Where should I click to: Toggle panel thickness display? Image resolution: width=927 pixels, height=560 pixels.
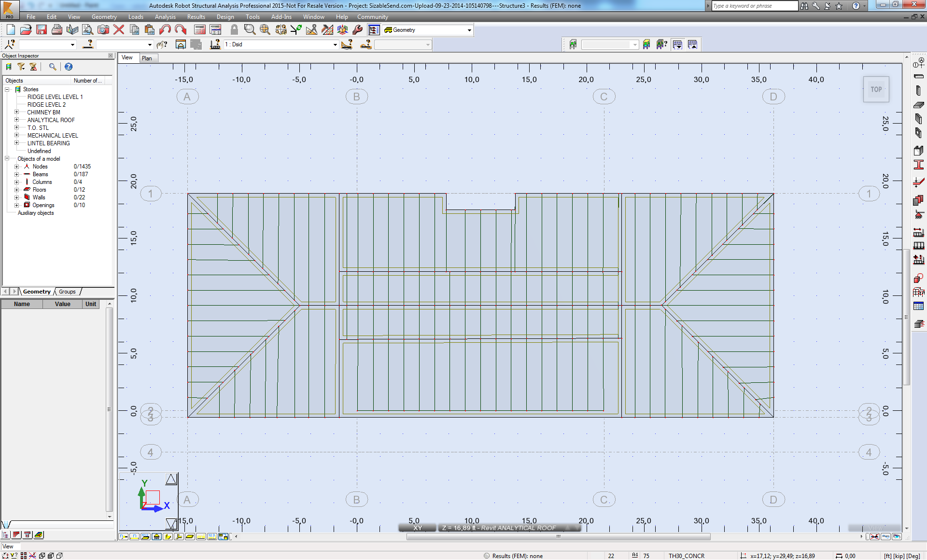point(190,536)
